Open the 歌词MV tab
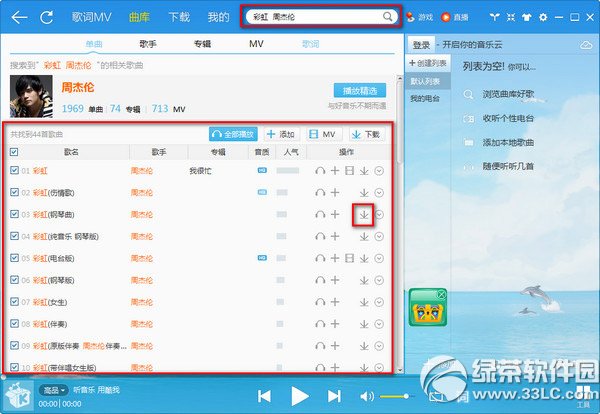The width and height of the screenshot is (600, 414). click(x=91, y=17)
